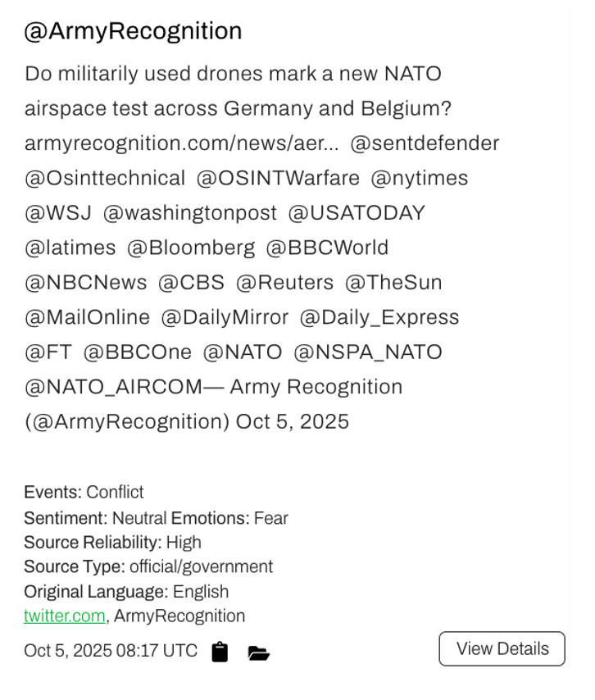The width and height of the screenshot is (595, 700).
Task: Click the Oct 5, 2025 08:17 UTC timestamp
Action: (111, 651)
